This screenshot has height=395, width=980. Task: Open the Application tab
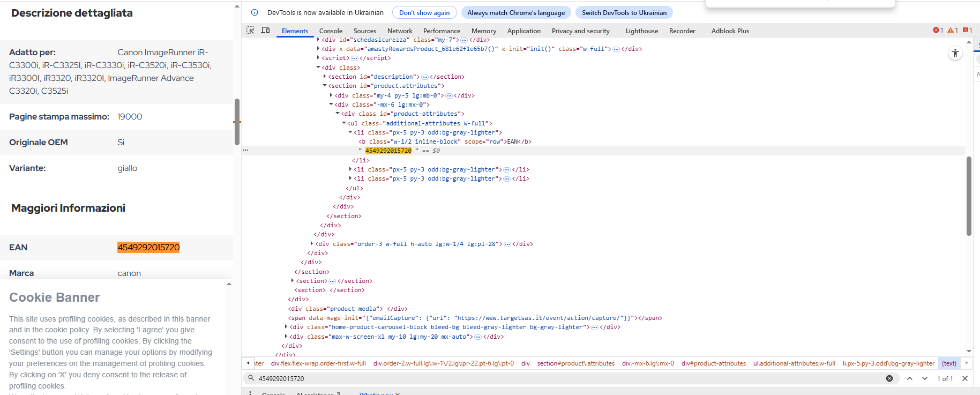tap(524, 31)
